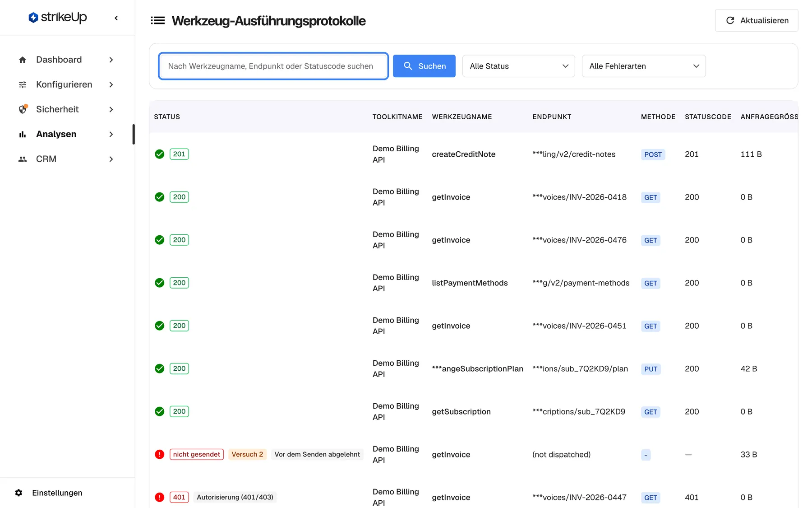
Task: Expand Analysen submenu chevron
Action: coord(111,134)
